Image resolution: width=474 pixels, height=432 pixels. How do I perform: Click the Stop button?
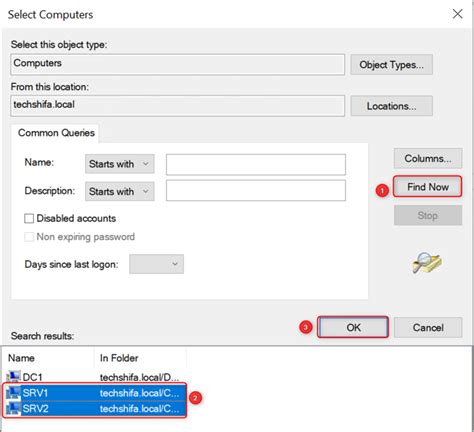pyautogui.click(x=428, y=215)
